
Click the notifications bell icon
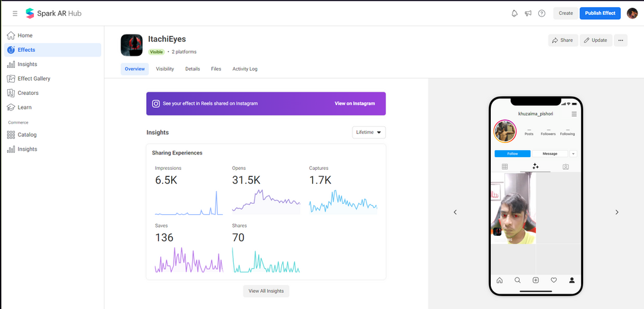click(514, 13)
